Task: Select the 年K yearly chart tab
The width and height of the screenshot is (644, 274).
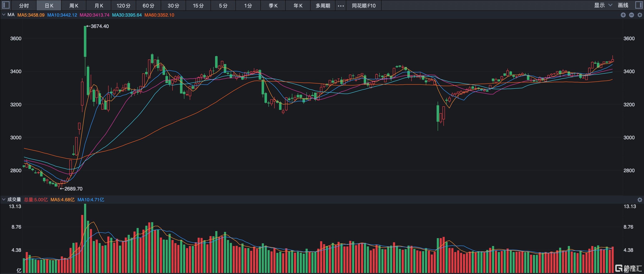Action: click(x=298, y=5)
